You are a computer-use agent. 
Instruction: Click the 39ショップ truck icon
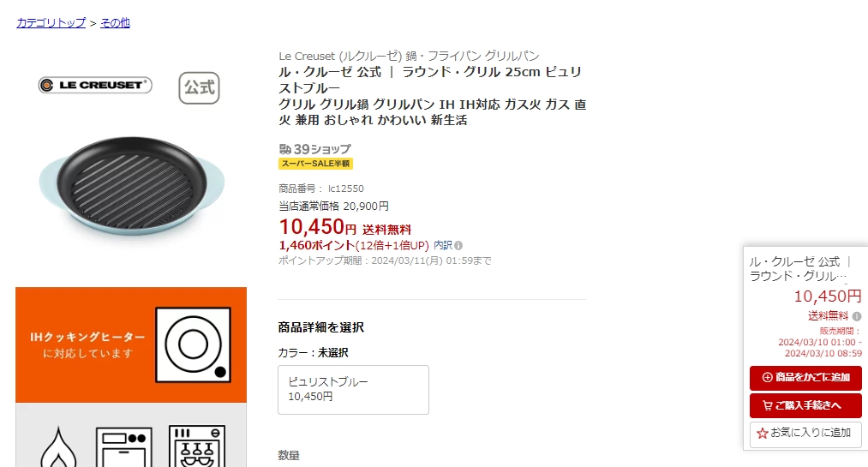click(285, 149)
